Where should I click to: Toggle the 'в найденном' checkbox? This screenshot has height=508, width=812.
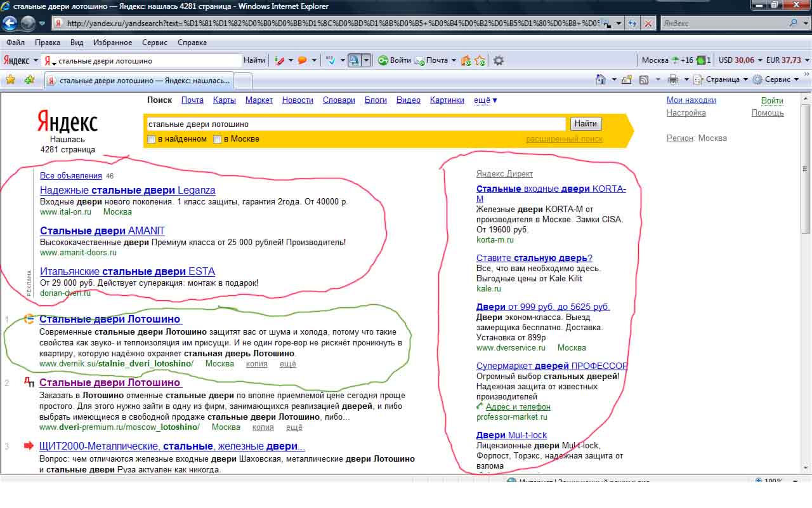pyautogui.click(x=151, y=139)
